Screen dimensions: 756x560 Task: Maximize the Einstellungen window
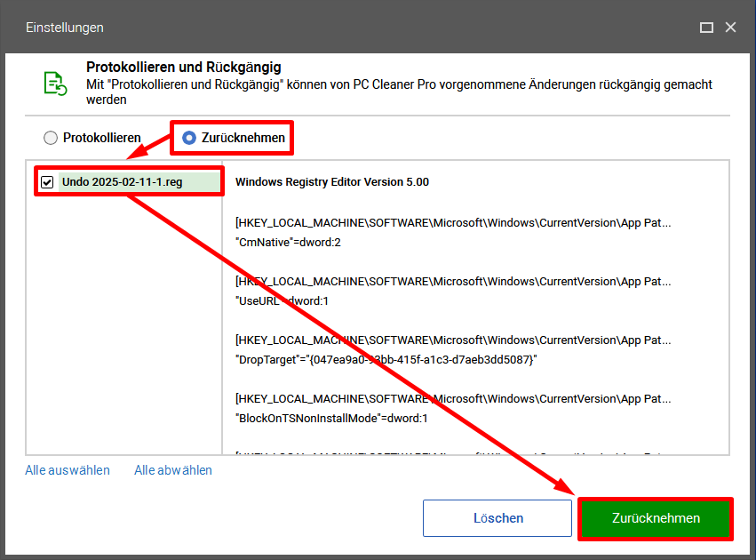706,28
